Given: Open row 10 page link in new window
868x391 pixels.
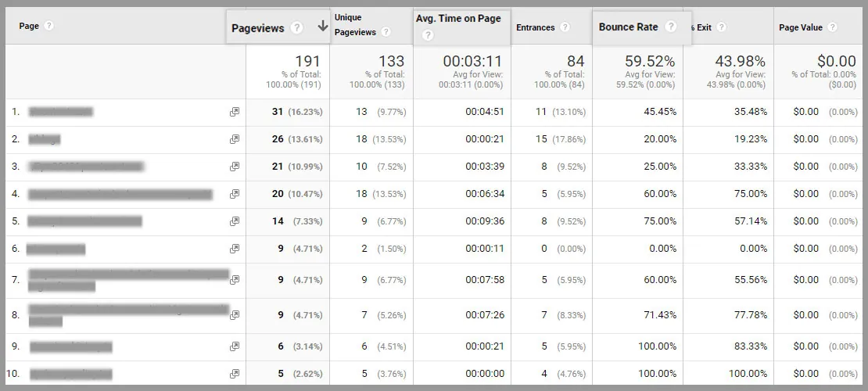Looking at the screenshot, I should [x=235, y=374].
